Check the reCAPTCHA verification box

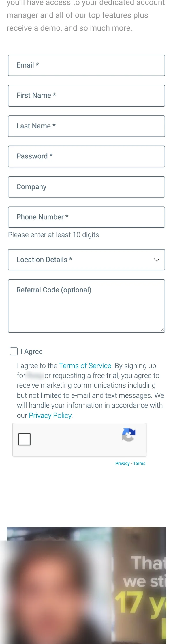[25, 439]
